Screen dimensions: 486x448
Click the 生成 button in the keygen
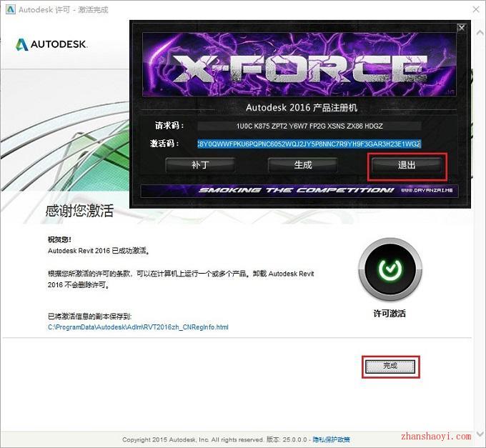tap(303, 165)
